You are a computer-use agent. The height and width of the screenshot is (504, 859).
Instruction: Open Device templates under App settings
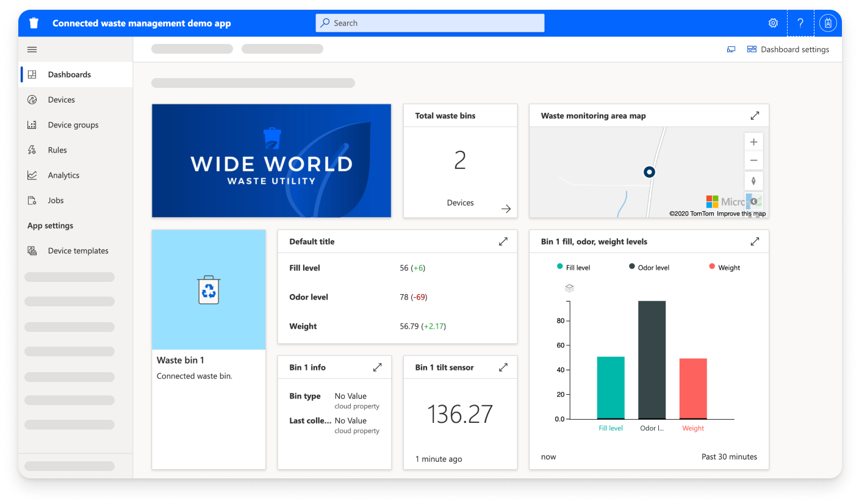tap(77, 250)
